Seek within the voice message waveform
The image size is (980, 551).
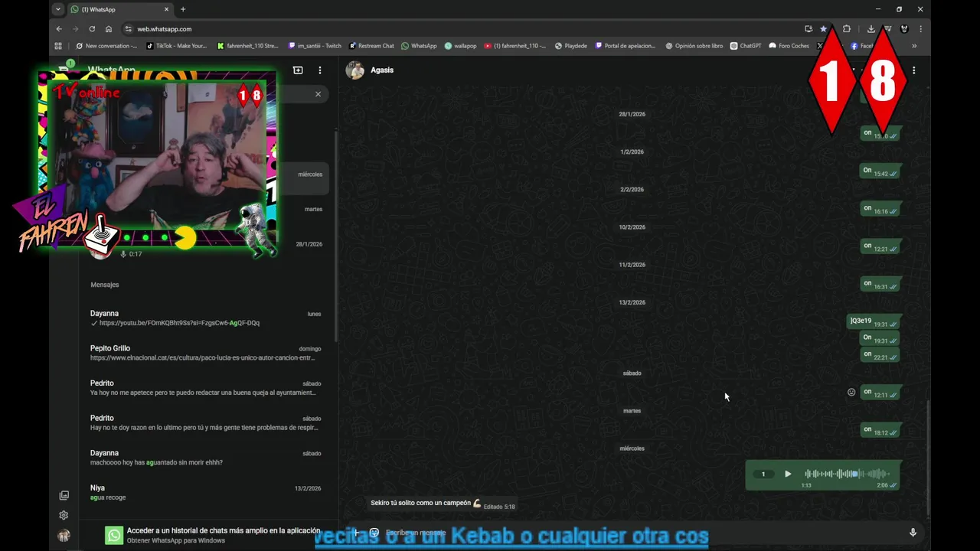click(848, 474)
